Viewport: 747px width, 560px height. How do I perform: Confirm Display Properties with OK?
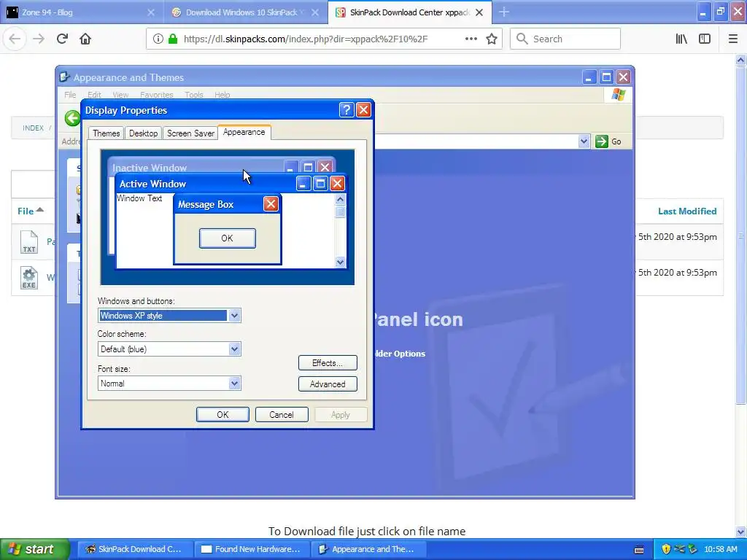coord(222,415)
